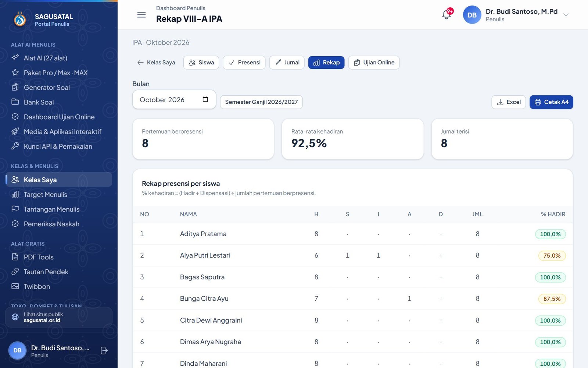Click the logout icon in sidebar footer
588x368 pixels.
coord(104,351)
